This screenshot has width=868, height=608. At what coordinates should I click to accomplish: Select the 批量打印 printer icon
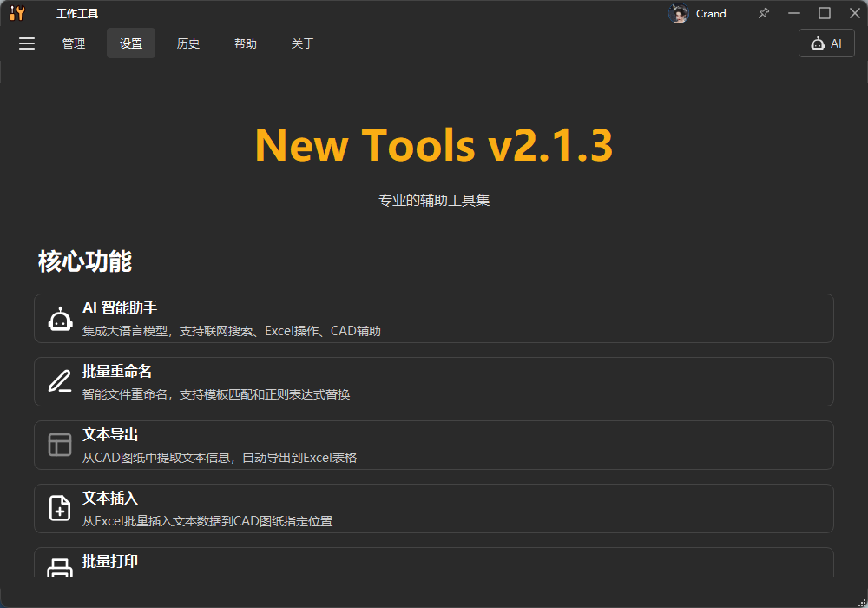click(x=59, y=566)
